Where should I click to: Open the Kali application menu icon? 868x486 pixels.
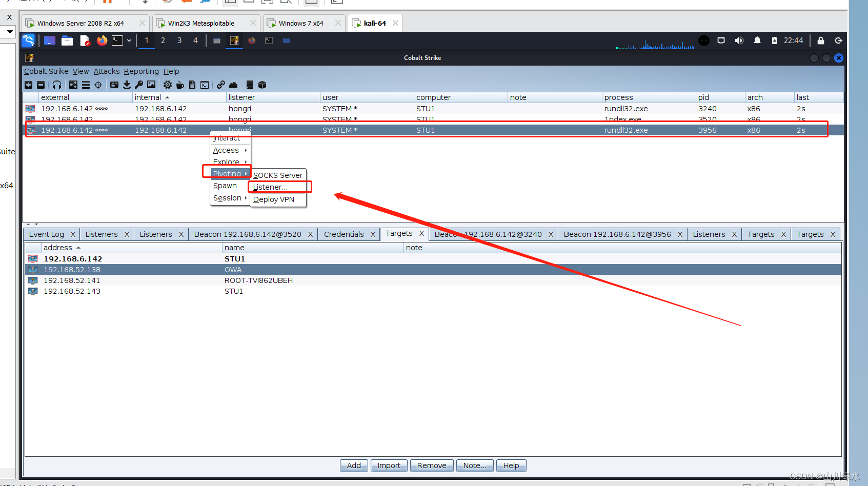[x=28, y=40]
